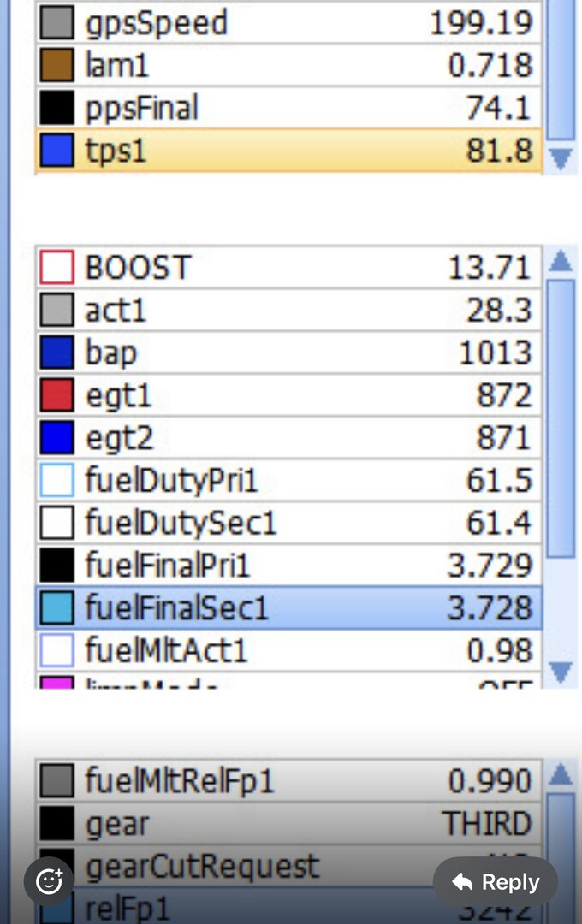This screenshot has width=582, height=924.
Task: Click the gray gpsSpeed color swatch
Action: tap(57, 22)
